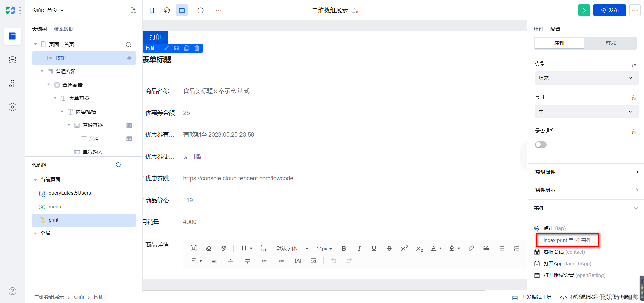This screenshot has height=303, width=644.
Task: Select the print script in 代码区
Action: coord(84,220)
